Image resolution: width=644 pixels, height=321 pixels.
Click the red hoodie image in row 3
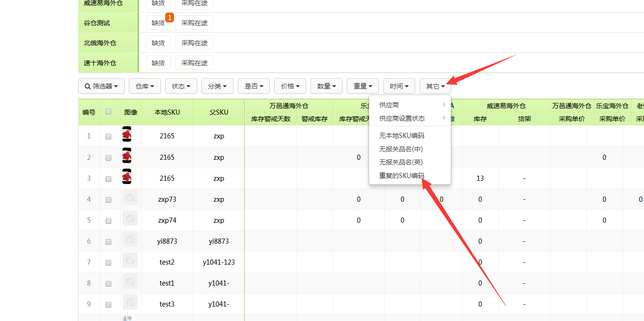127,177
